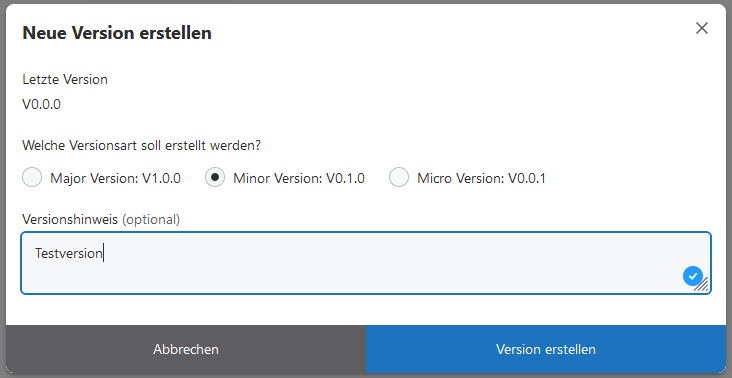
Task: Select the Major Version radio button
Action: click(32, 177)
